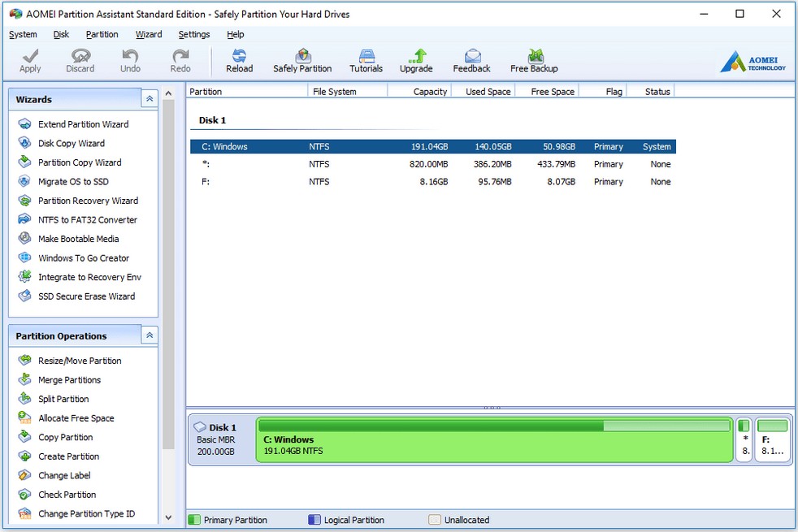Click the C: Windows block in disk map
The width and height of the screenshot is (798, 532).
494,440
